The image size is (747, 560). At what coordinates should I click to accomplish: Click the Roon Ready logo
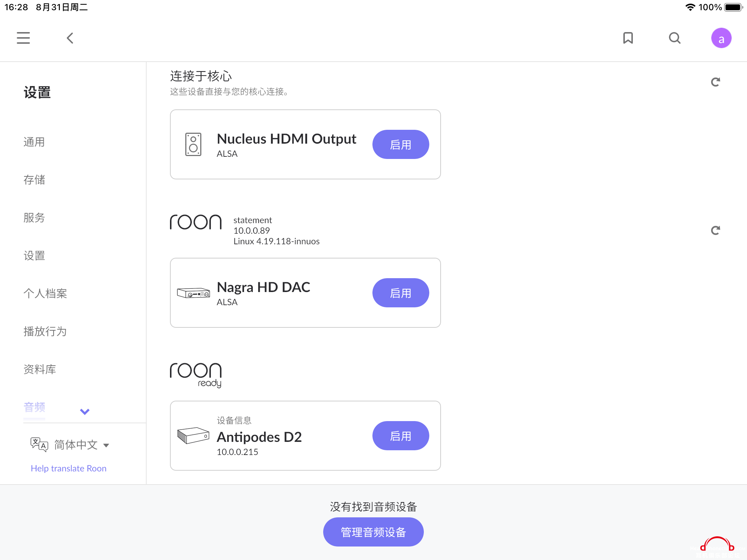(196, 375)
